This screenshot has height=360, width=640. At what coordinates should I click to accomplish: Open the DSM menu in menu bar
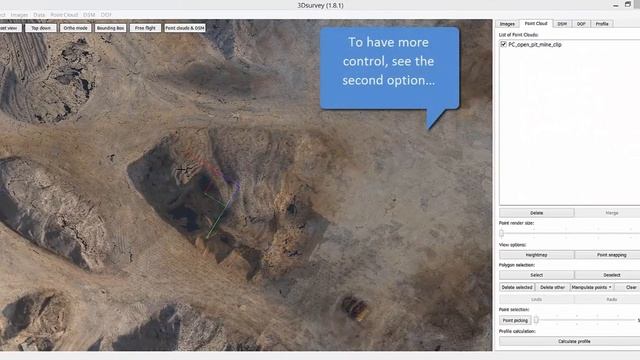pyautogui.click(x=89, y=15)
